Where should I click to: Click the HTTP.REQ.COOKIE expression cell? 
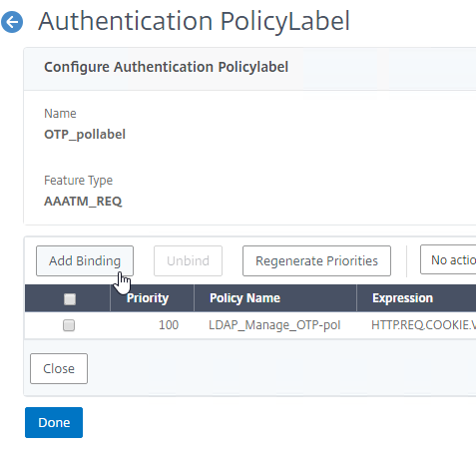click(423, 325)
